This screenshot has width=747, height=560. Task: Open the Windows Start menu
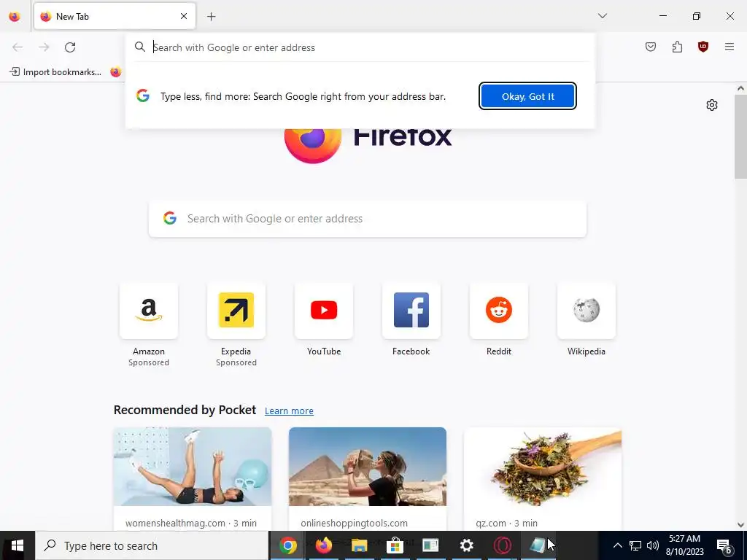pos(18,545)
